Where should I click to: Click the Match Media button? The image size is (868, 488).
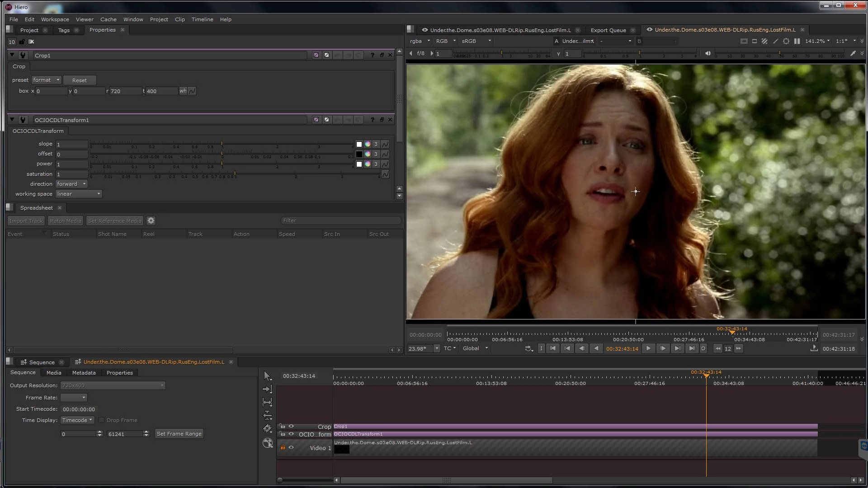point(65,221)
